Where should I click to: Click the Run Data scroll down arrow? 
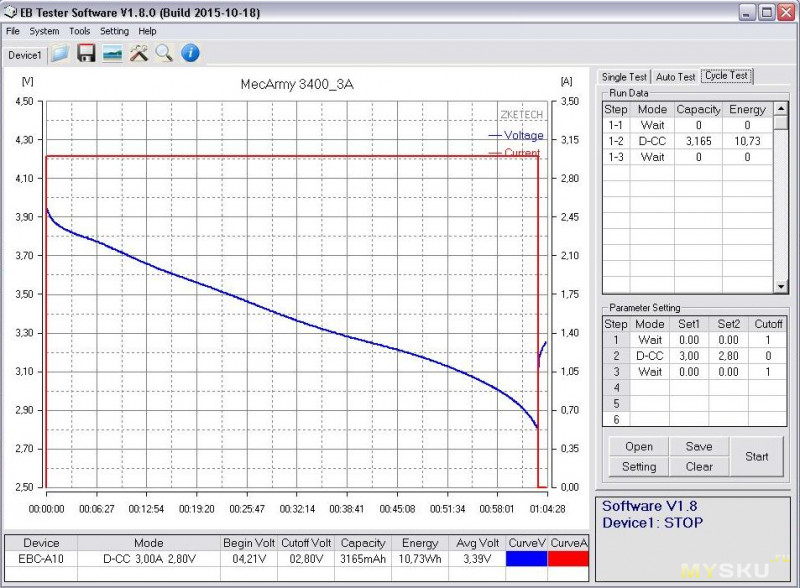[x=781, y=286]
